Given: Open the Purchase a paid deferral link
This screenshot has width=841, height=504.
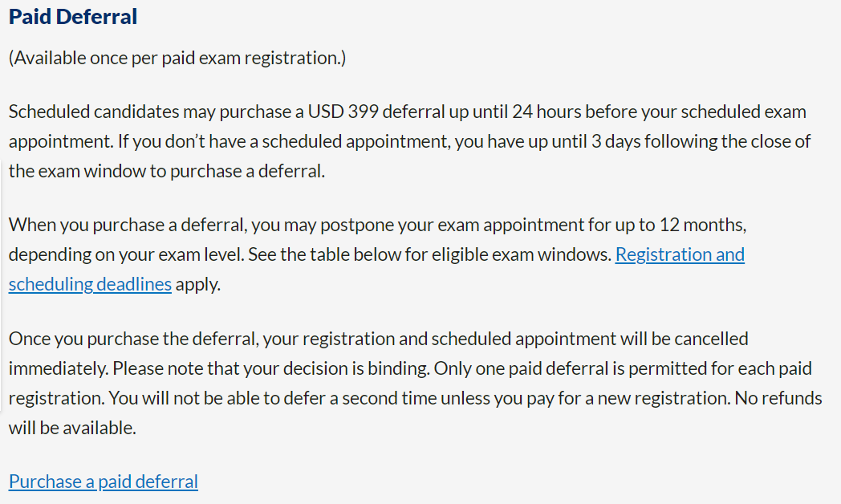Looking at the screenshot, I should pyautogui.click(x=103, y=482).
